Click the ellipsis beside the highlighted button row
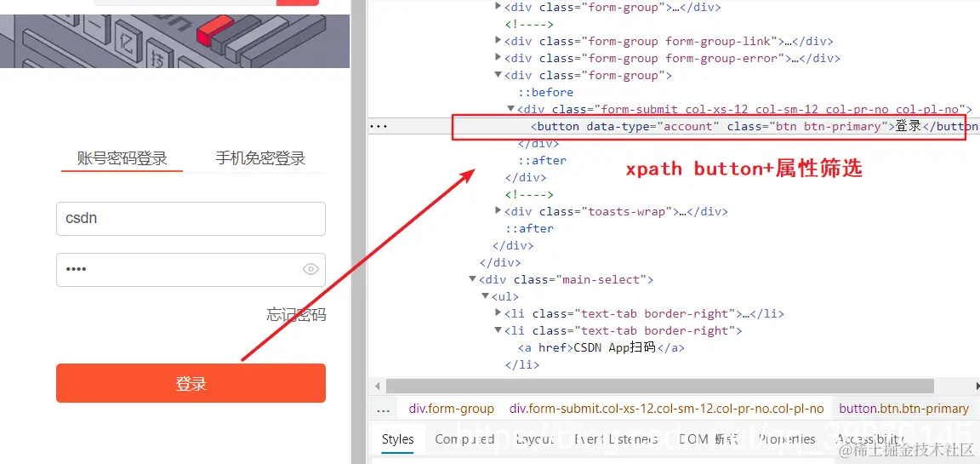The image size is (980, 464). 379,127
